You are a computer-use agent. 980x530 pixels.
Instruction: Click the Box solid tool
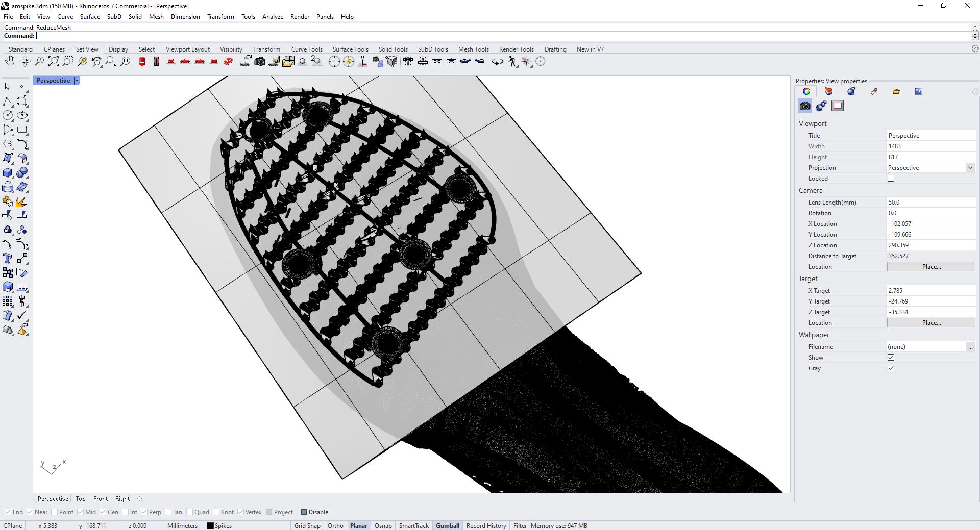[8, 173]
